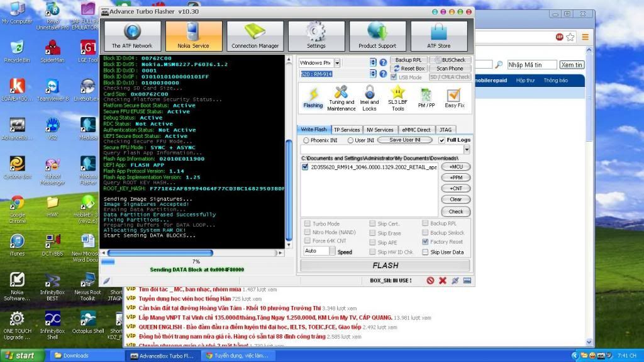This screenshot has width=644, height=362.
Task: Click the big FLASH button
Action: click(386, 265)
